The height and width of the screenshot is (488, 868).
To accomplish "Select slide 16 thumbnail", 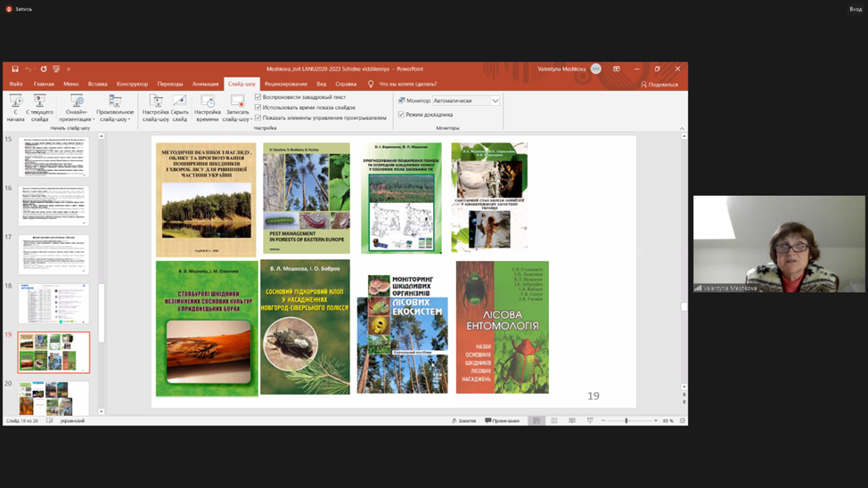I will pos(53,207).
